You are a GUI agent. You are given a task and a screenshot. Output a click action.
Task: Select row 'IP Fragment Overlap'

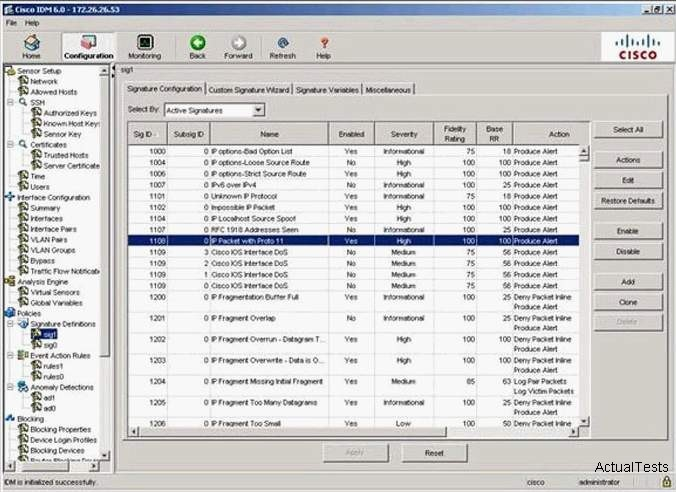point(354,323)
